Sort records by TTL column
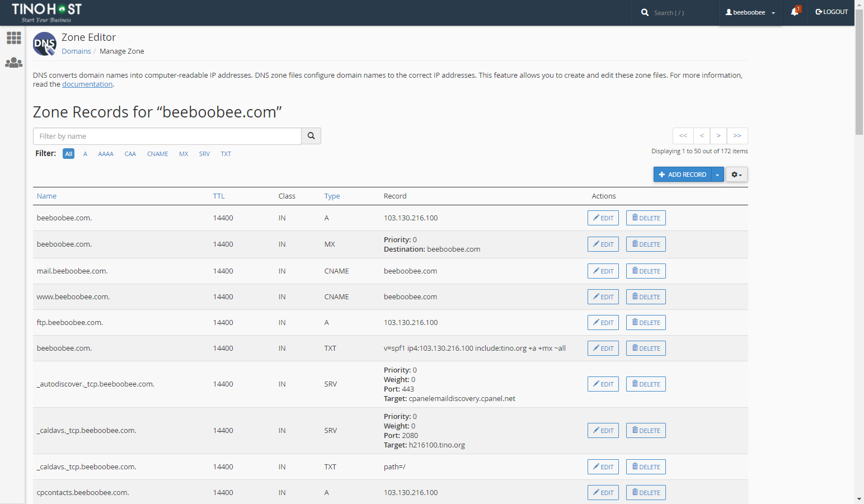This screenshot has height=504, width=864. point(219,196)
